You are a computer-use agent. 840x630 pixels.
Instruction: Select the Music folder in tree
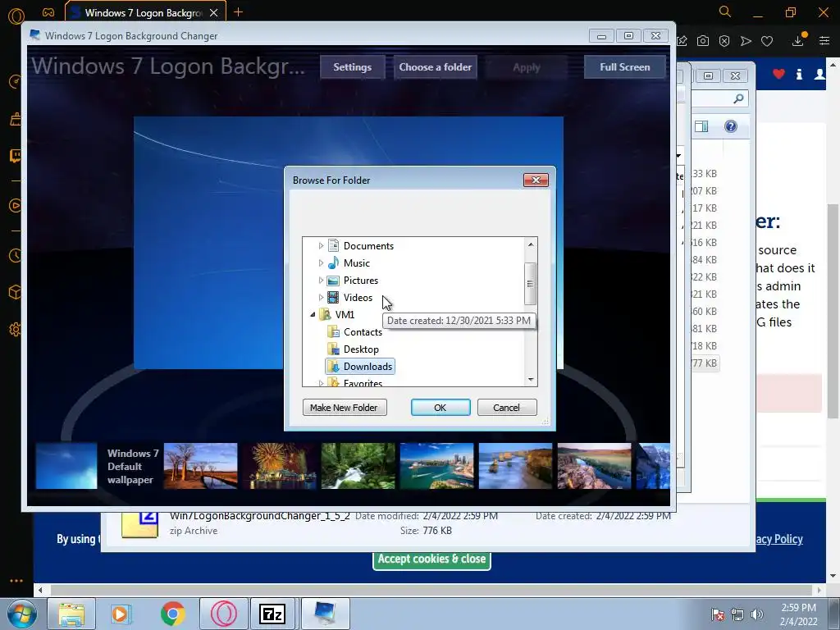[356, 263]
